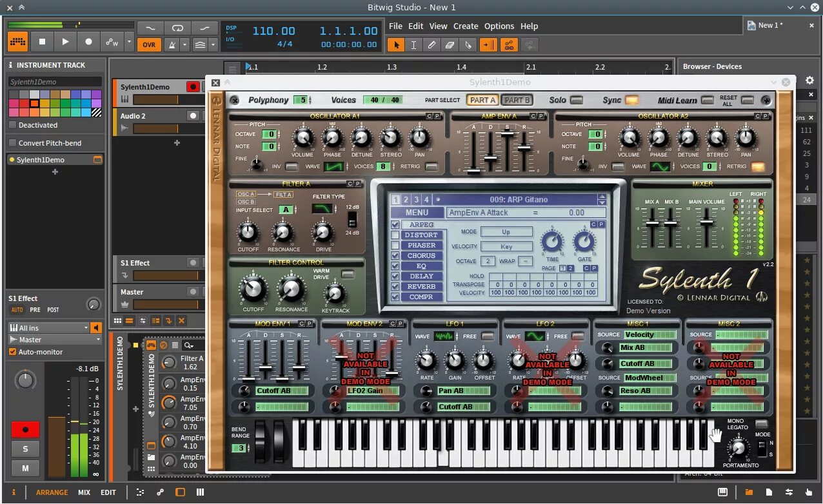Click Sylenth1 MENU button

click(x=417, y=213)
